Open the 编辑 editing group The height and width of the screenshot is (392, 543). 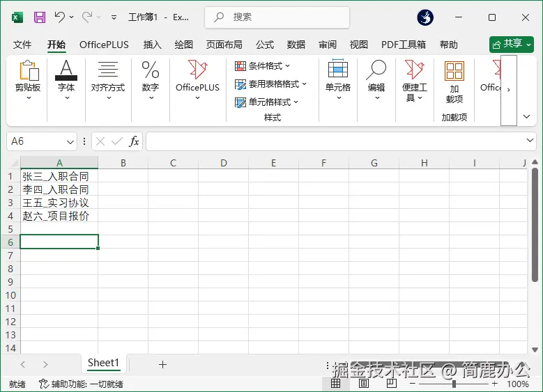[376, 81]
